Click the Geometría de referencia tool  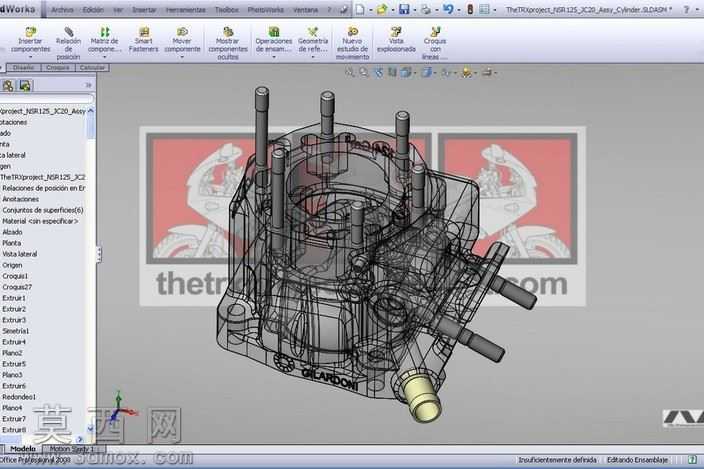coord(313,40)
